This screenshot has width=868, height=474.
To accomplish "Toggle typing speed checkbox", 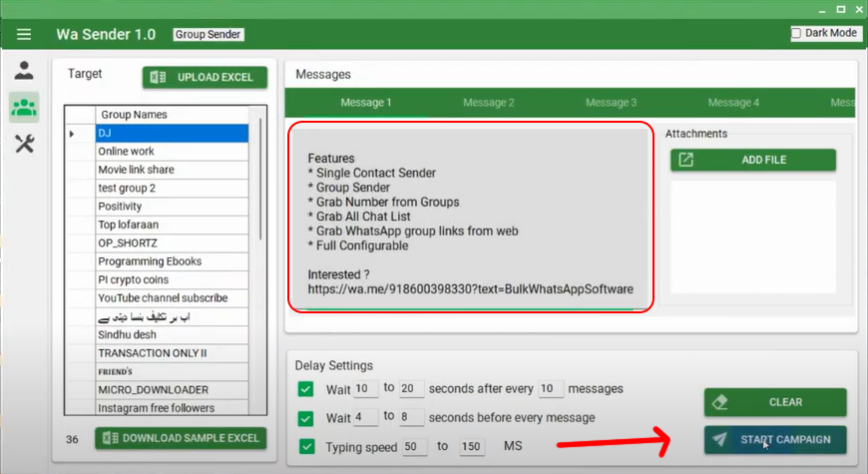I will click(x=306, y=446).
